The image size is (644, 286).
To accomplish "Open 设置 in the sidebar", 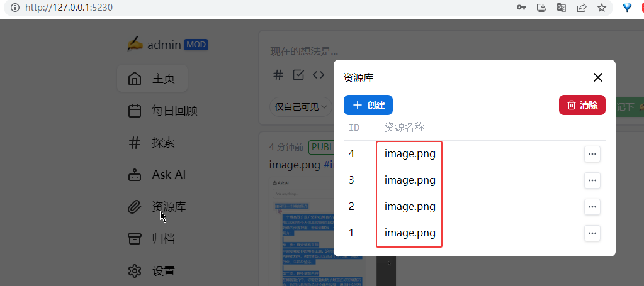I will 152,271.
